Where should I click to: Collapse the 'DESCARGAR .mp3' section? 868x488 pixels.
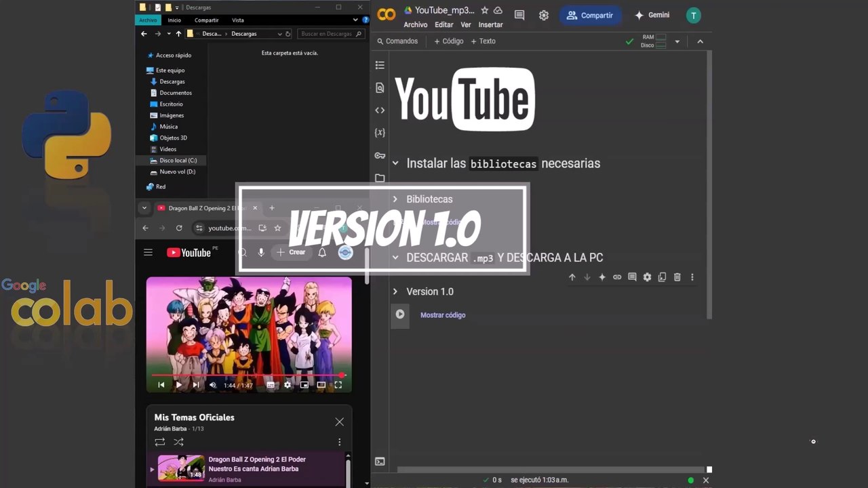(395, 258)
